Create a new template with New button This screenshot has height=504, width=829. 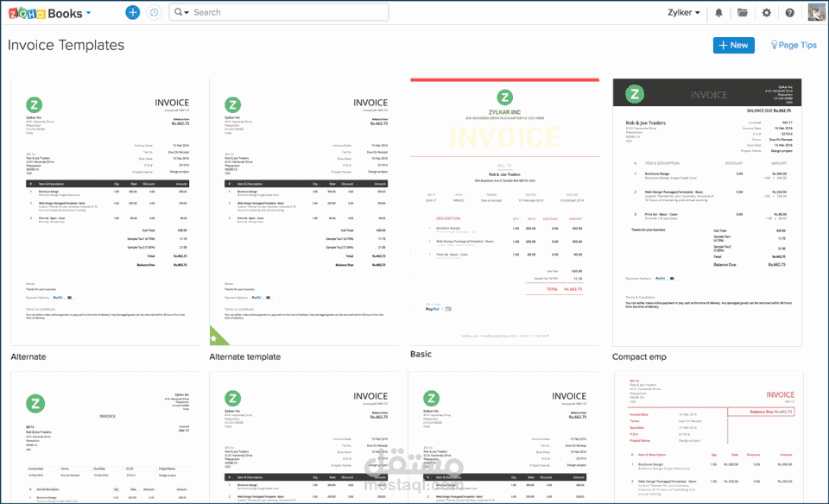tap(733, 45)
